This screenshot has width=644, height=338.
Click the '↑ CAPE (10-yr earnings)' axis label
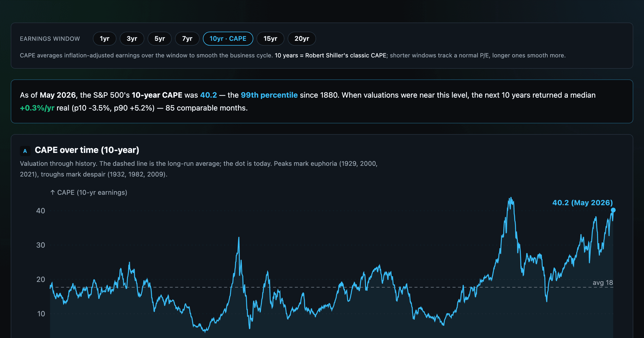tap(89, 192)
